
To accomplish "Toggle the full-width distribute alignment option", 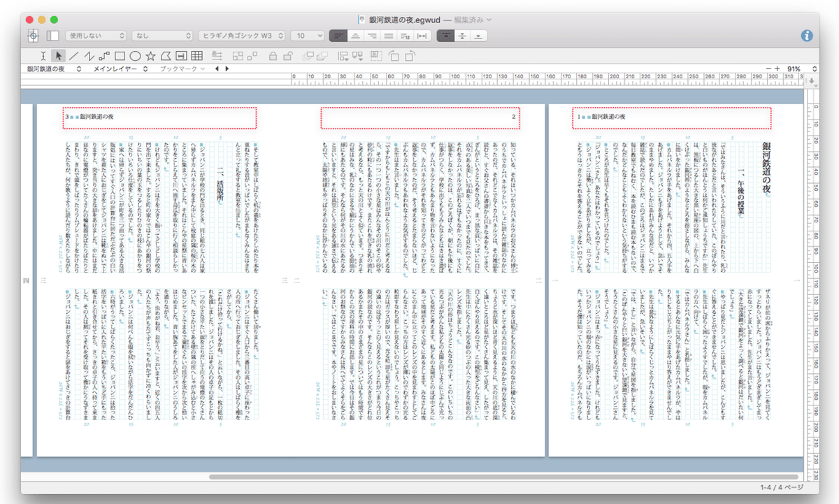I will (x=422, y=35).
